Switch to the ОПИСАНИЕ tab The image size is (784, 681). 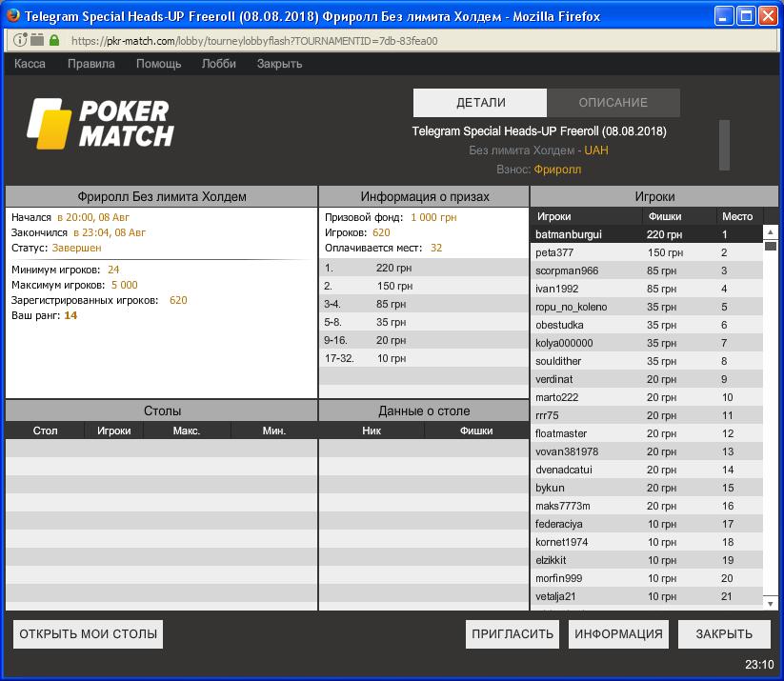[613, 103]
